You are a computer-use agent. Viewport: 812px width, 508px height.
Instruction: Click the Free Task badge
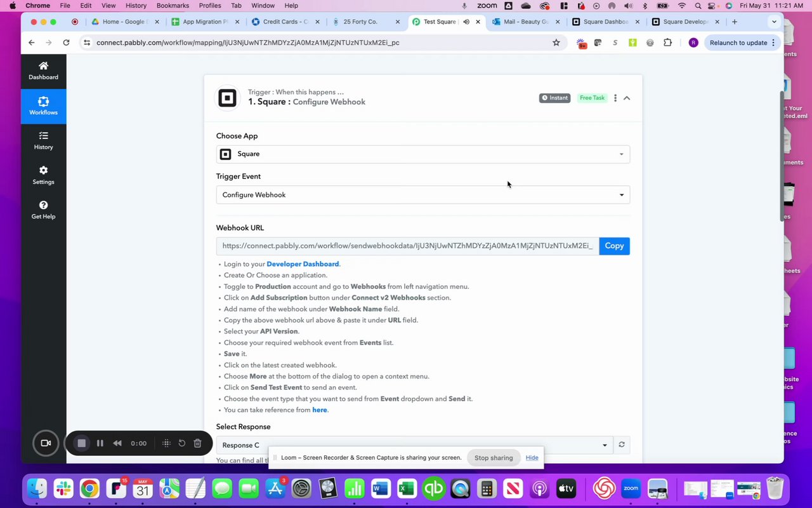(592, 98)
